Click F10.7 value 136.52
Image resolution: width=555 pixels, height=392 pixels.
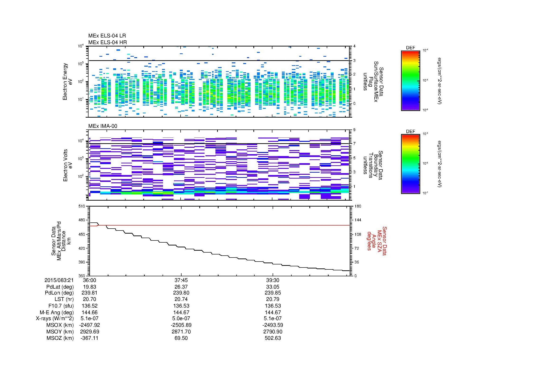89,306
